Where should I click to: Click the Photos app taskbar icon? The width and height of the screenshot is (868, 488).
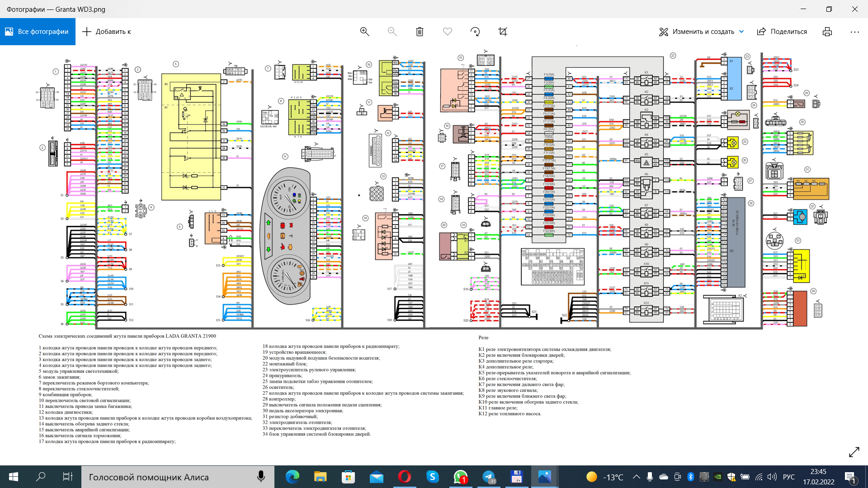point(544,477)
